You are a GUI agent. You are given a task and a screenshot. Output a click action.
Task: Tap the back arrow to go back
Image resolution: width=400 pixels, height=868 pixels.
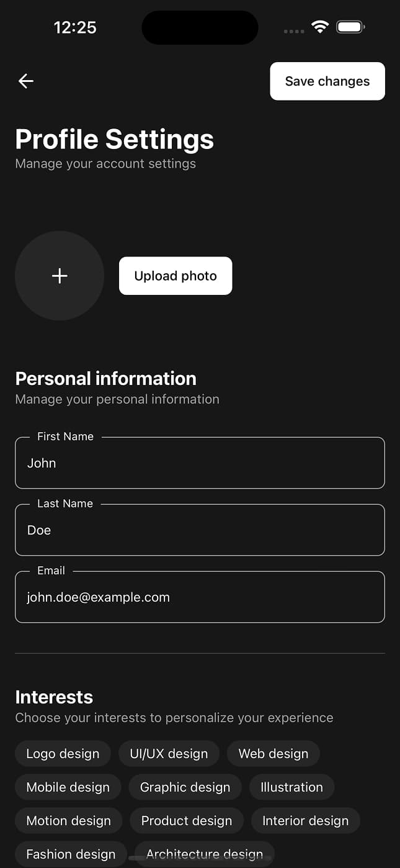[25, 81]
